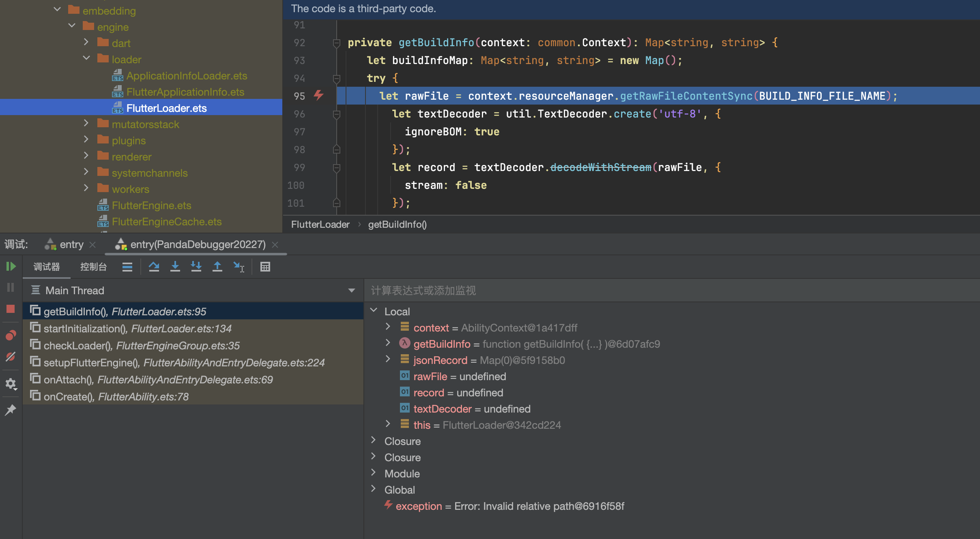This screenshot has width=980, height=539.
Task: Click the Force Step Into icon
Action: [x=196, y=266]
